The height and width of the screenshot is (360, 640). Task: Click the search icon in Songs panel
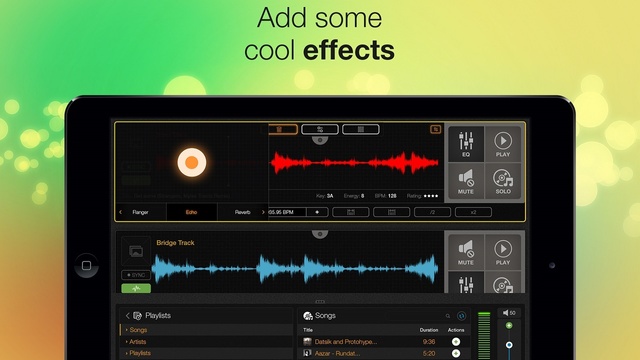[448, 316]
